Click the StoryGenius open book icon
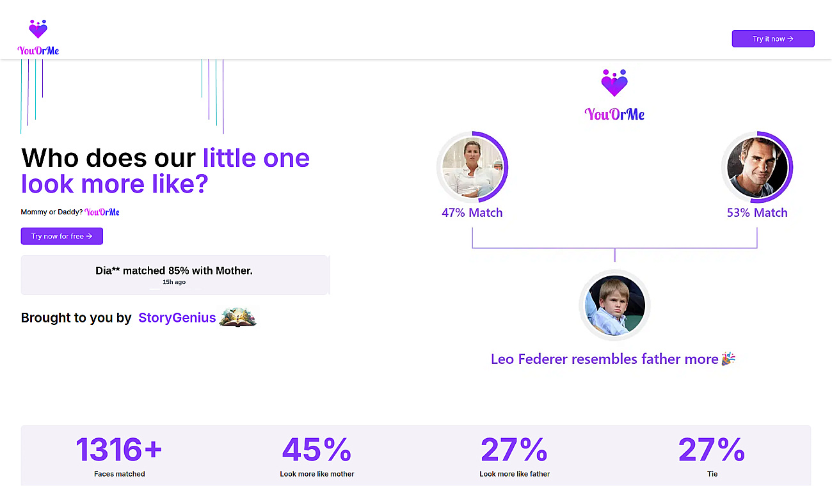 click(x=237, y=317)
